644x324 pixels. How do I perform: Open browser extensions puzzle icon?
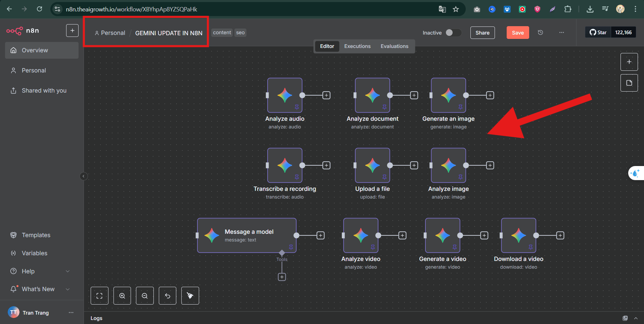568,9
